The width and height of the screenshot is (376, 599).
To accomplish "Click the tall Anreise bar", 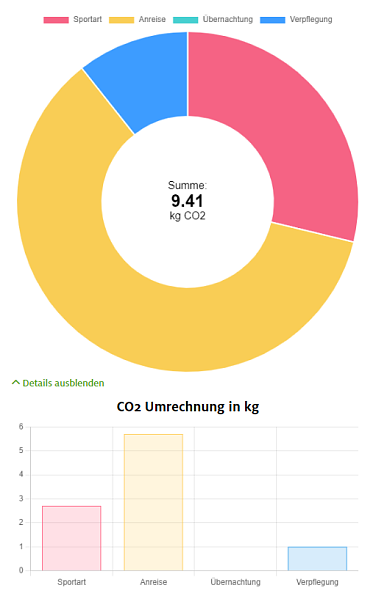I will coord(153,502).
